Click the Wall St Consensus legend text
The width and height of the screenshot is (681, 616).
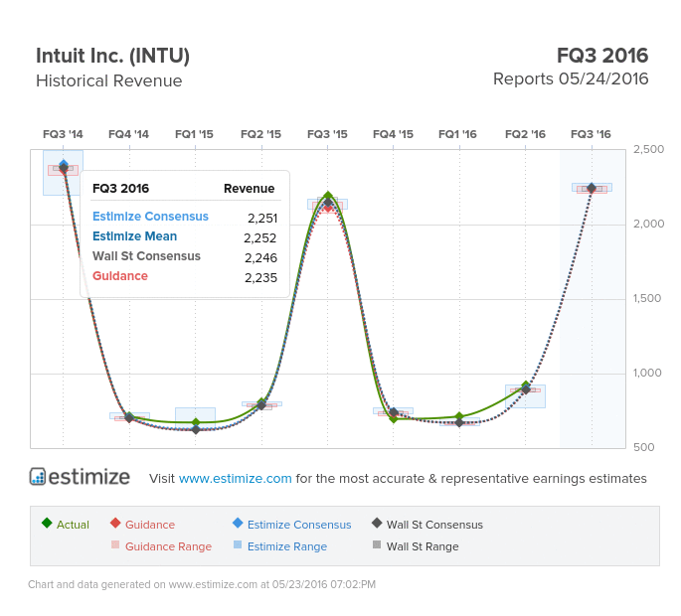434,525
